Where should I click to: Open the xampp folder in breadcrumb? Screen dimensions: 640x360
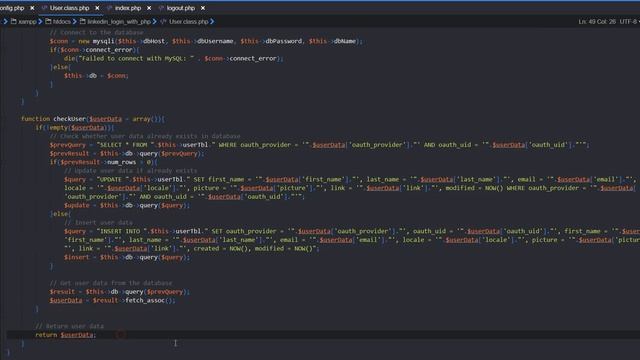(x=27, y=22)
